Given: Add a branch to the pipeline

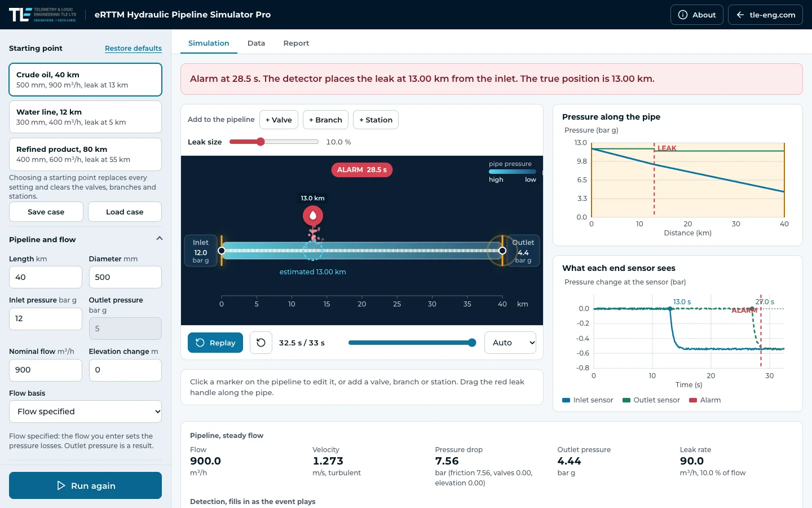Looking at the screenshot, I should pos(325,120).
